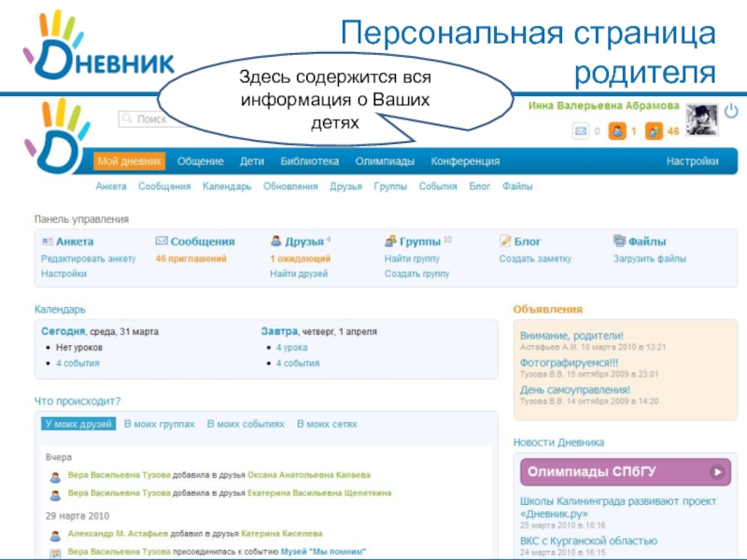
Task: Click the Блог notepad icon in control panel
Action: click(x=505, y=241)
